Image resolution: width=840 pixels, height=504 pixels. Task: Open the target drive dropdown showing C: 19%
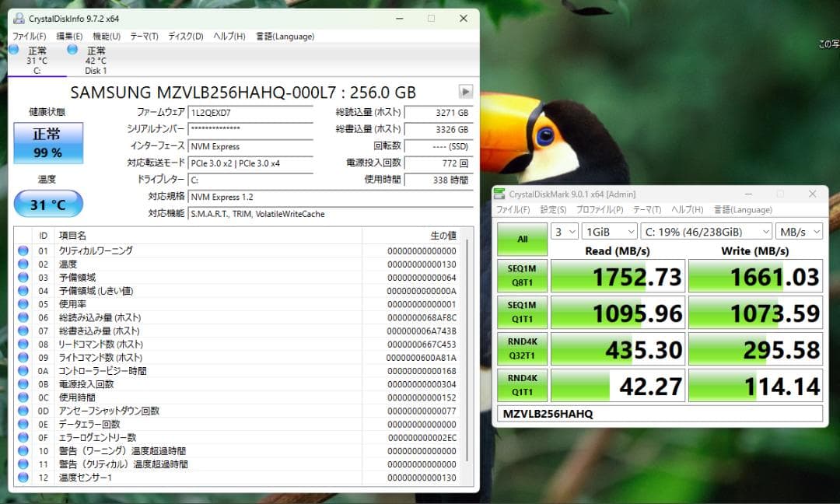(706, 230)
